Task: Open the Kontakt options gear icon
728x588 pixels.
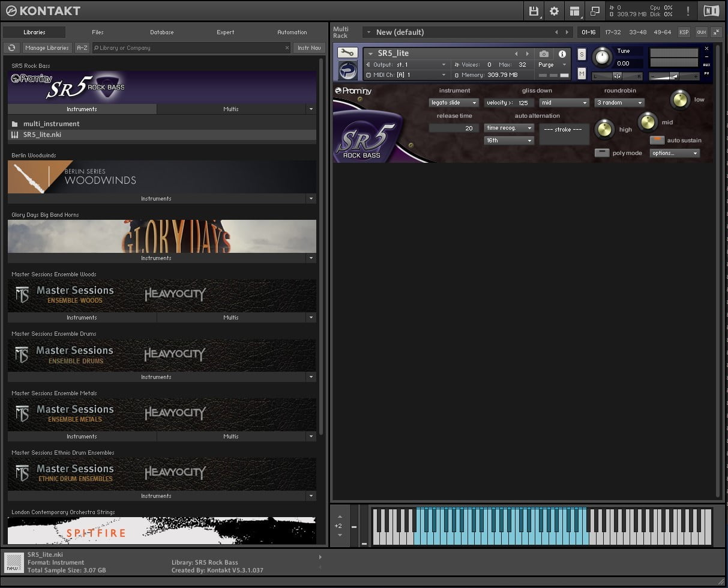Action: click(x=554, y=11)
